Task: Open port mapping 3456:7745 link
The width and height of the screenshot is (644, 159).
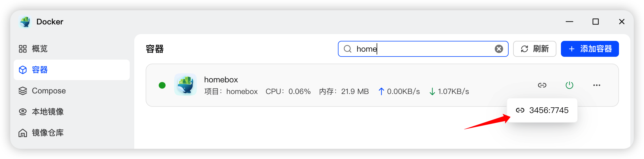Action: 542,110
